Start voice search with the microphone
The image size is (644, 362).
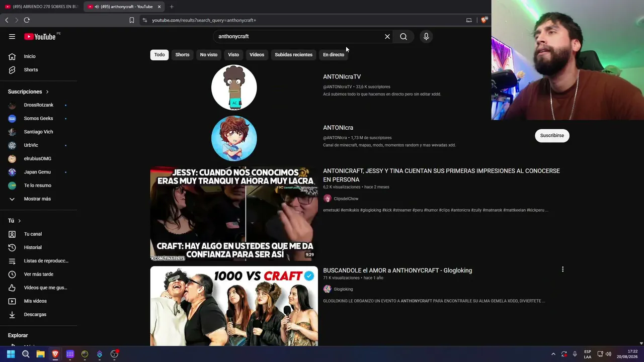[x=426, y=36]
